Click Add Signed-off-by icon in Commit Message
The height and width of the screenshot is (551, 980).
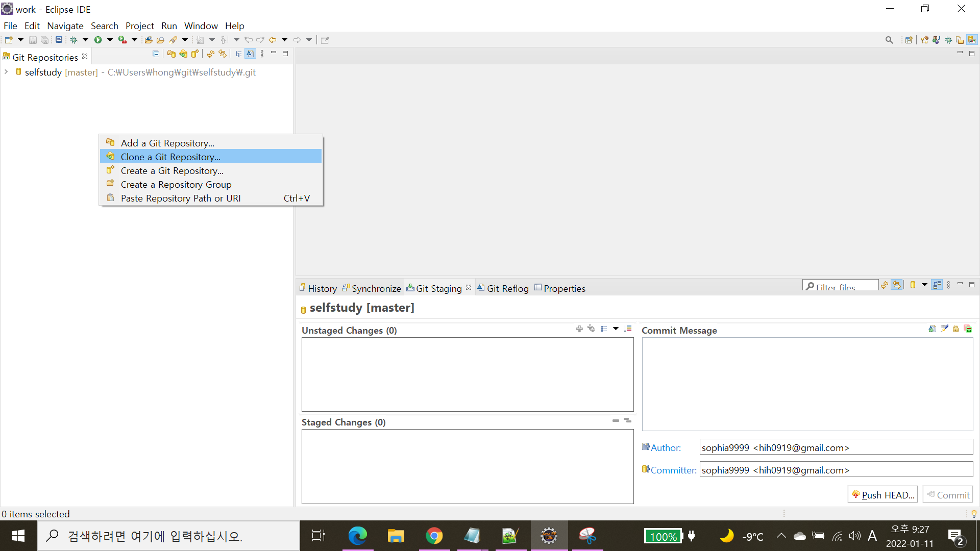coord(944,329)
